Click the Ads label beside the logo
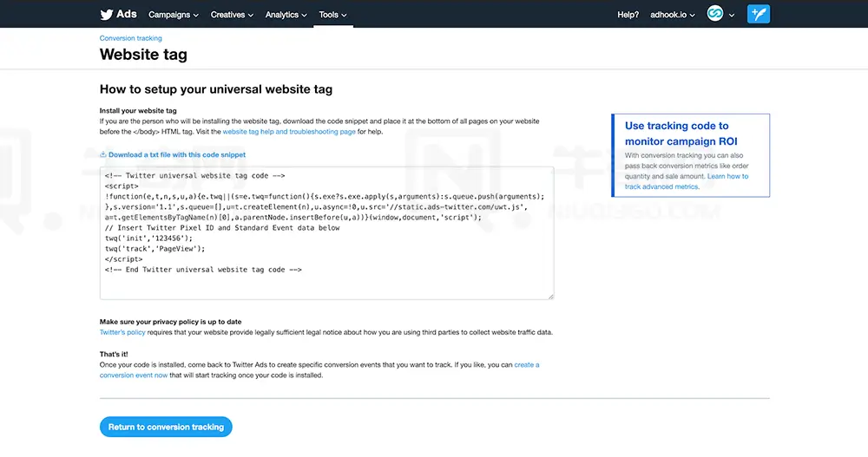 click(x=126, y=14)
